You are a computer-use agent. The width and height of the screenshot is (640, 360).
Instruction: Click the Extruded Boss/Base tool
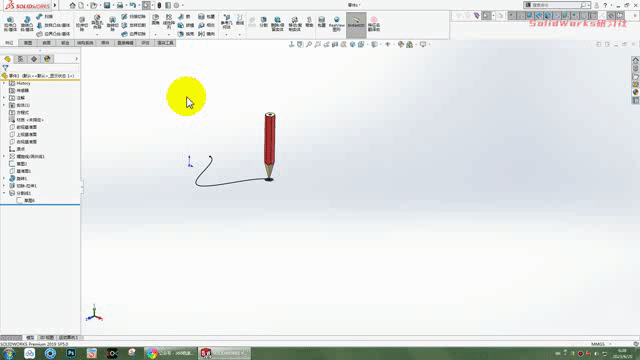[x=10, y=24]
